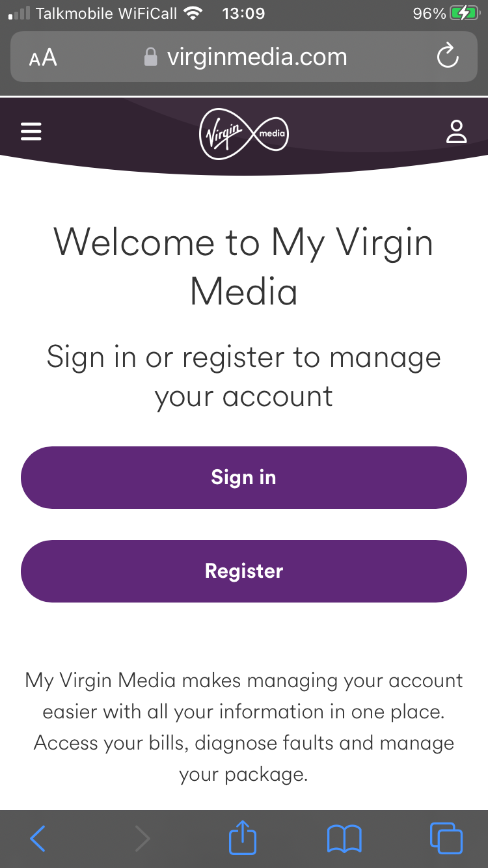Open the account profile icon
The image size is (488, 868).
[x=457, y=132]
